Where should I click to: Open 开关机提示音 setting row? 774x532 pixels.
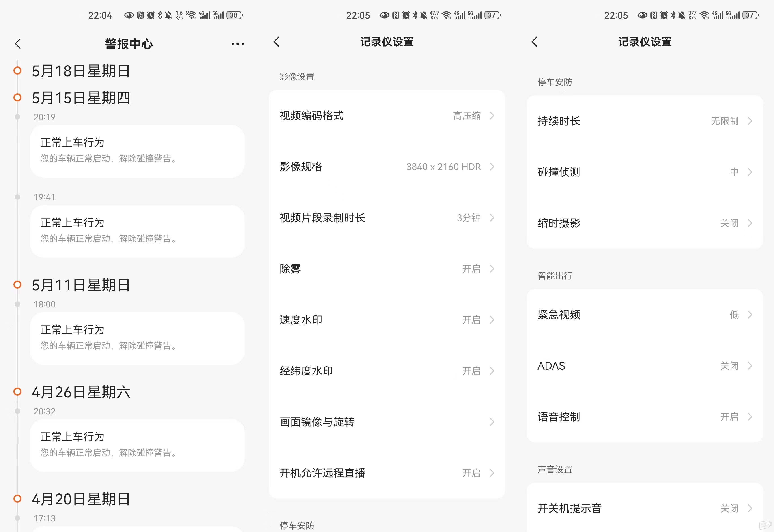645,508
